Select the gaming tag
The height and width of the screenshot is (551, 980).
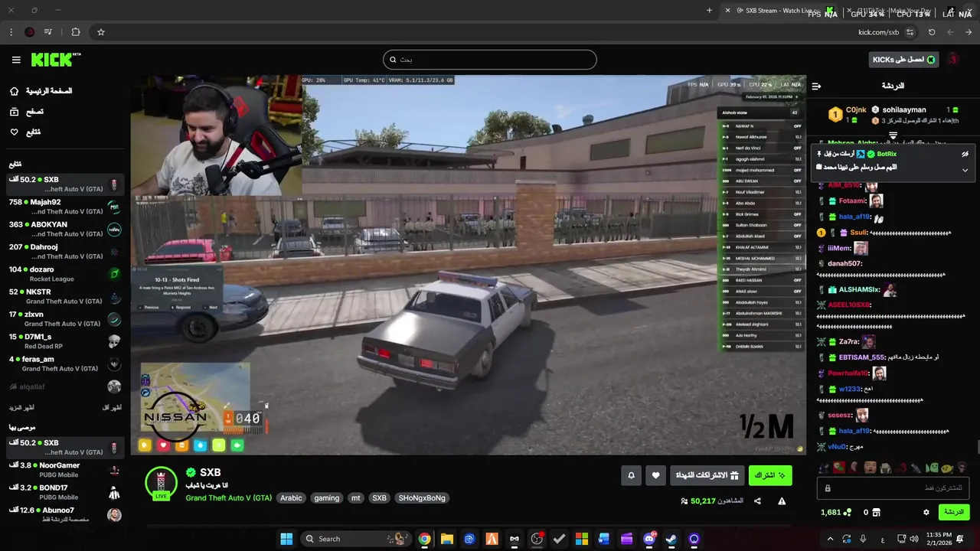[326, 497]
